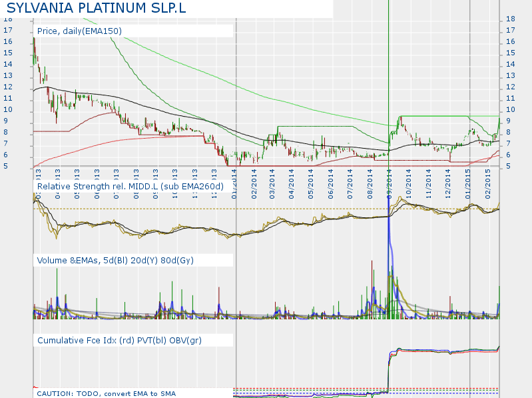Viewport: 532px width, 398px height.
Task: Select the 04/2014 date label
Action: pos(292,184)
